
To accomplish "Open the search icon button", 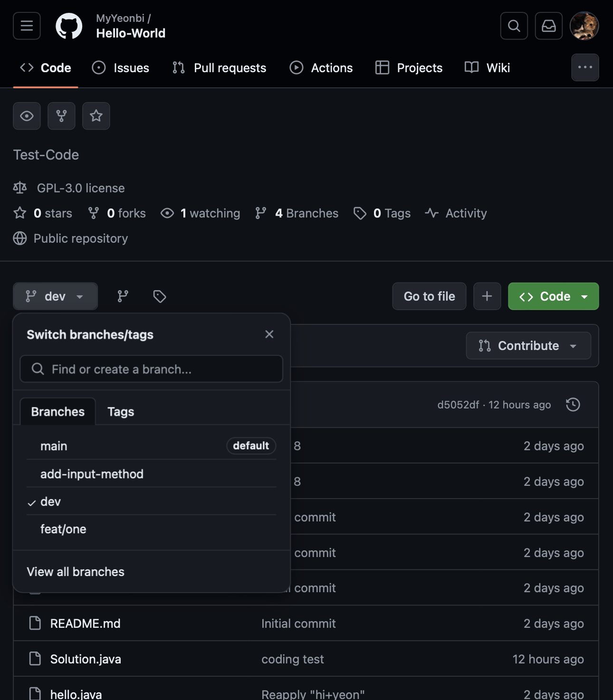I will 514,26.
